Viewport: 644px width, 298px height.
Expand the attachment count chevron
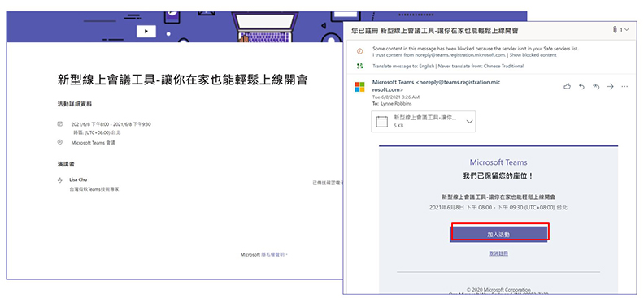pos(626,30)
